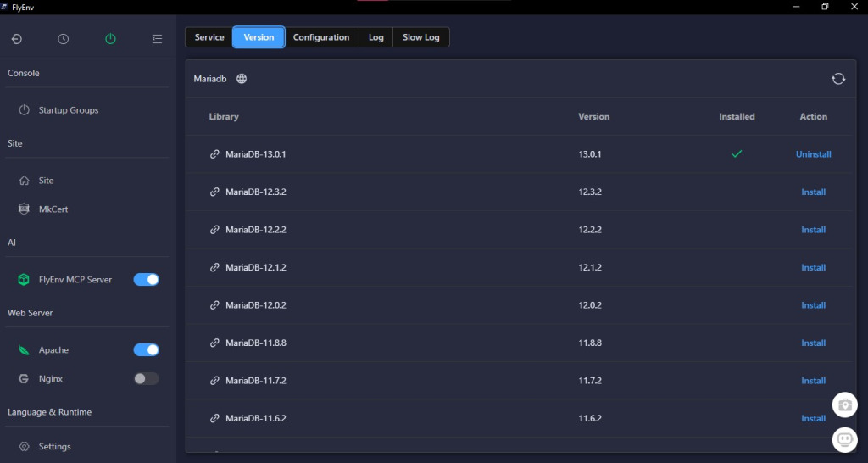Click the link icon beside MariaDB-12.2.2
The height and width of the screenshot is (463, 868).
pos(214,230)
